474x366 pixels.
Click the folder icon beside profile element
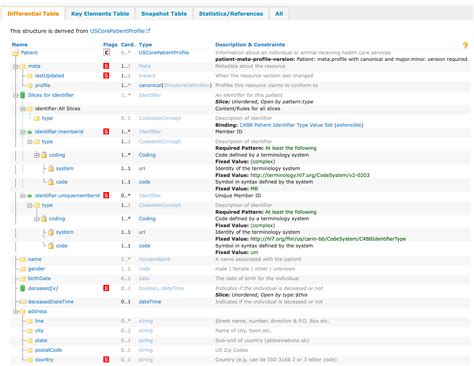click(30, 86)
